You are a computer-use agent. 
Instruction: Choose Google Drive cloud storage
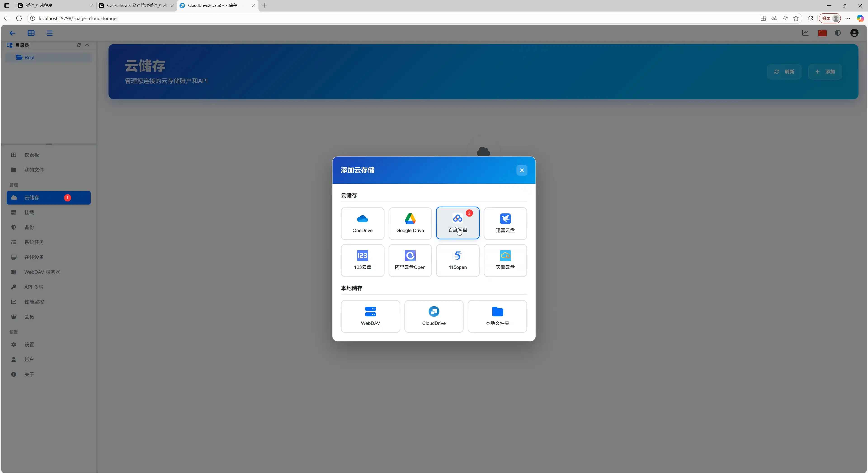(x=410, y=223)
